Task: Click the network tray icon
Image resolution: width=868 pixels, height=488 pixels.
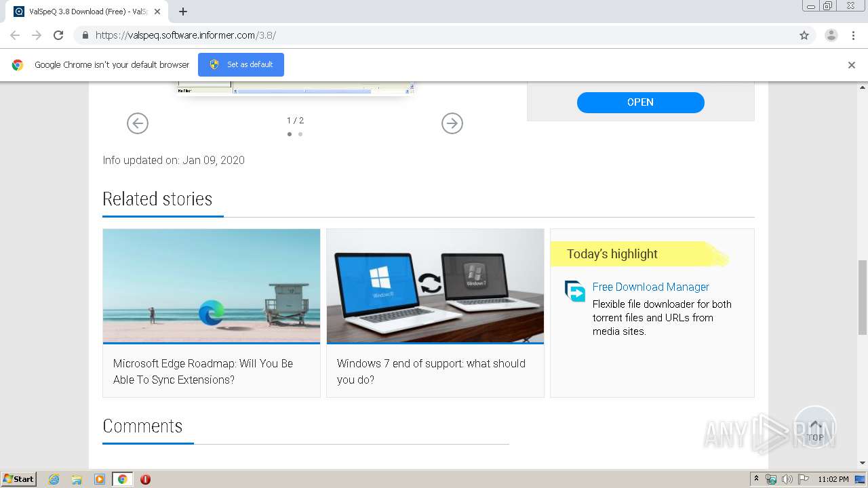Action: [x=771, y=479]
